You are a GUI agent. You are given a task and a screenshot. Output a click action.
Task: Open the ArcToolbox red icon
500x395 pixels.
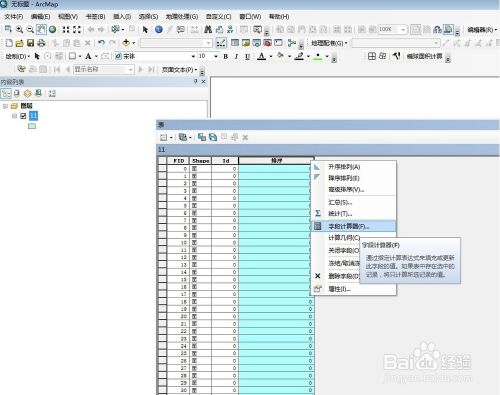(x=267, y=43)
